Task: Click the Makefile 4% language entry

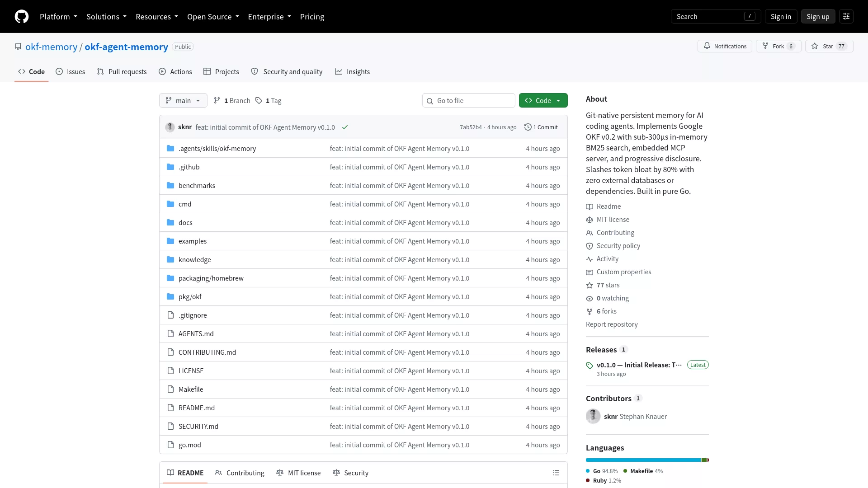Action: [x=643, y=471]
